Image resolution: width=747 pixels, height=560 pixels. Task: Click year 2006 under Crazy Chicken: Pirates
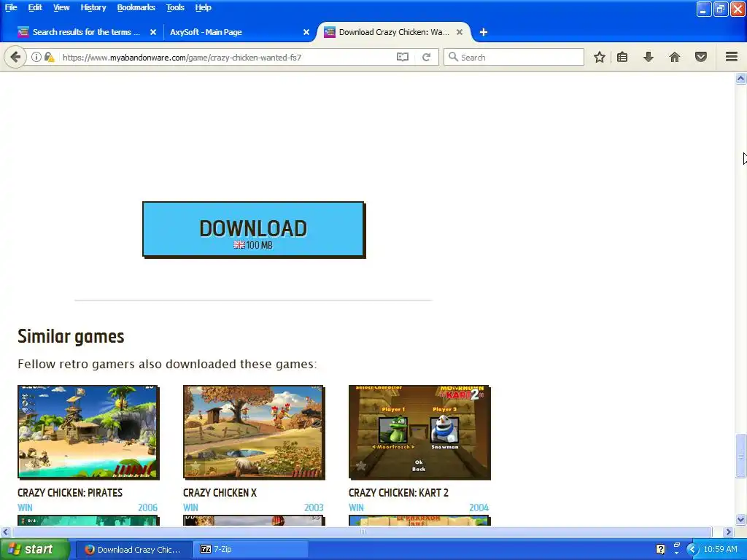pyautogui.click(x=147, y=507)
